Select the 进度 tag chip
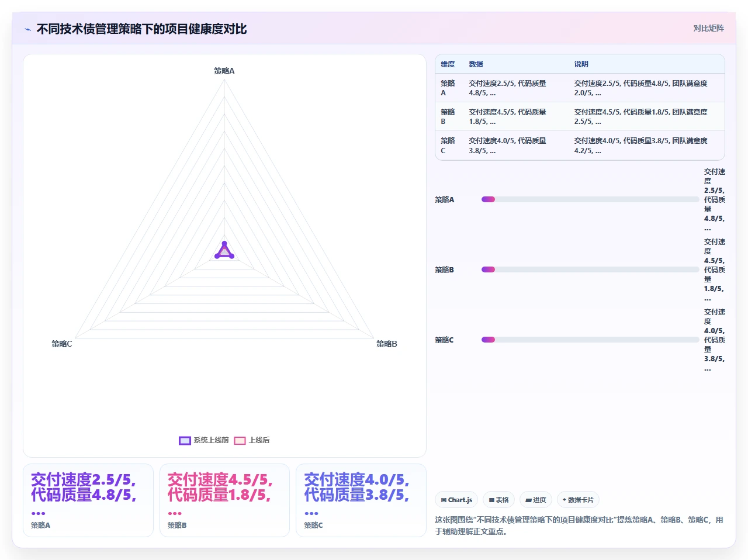Screen dimensions: 748x560 pyautogui.click(x=535, y=500)
